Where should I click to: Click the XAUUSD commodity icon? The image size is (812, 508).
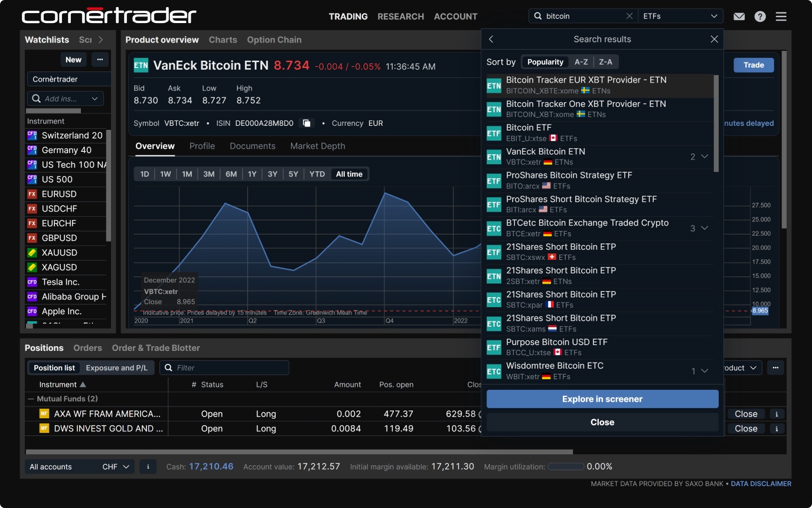coord(32,253)
